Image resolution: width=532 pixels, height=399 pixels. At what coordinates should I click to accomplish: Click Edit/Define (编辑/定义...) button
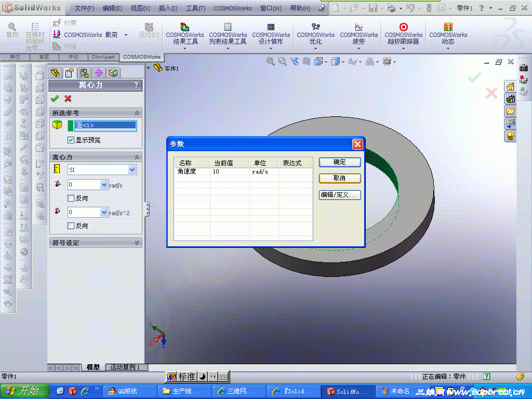point(340,195)
